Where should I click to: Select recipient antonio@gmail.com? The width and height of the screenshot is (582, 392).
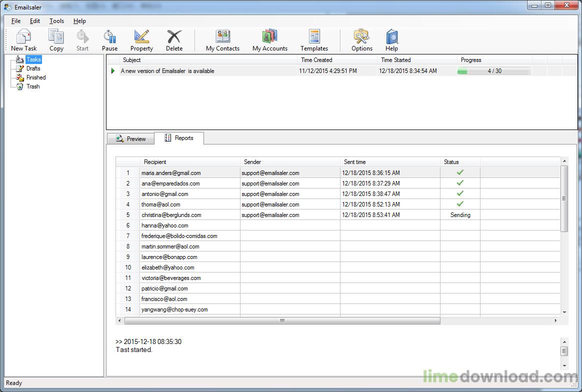click(165, 194)
